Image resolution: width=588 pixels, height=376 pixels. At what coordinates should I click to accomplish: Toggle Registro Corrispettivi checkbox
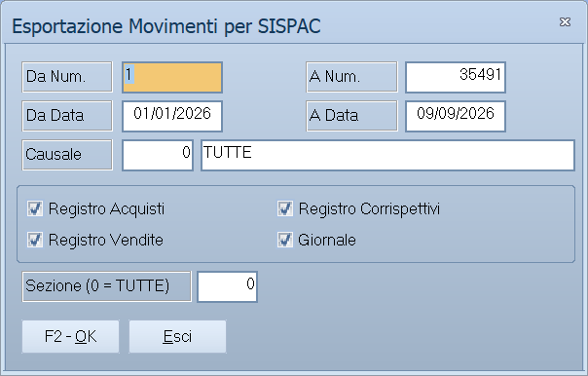point(285,208)
